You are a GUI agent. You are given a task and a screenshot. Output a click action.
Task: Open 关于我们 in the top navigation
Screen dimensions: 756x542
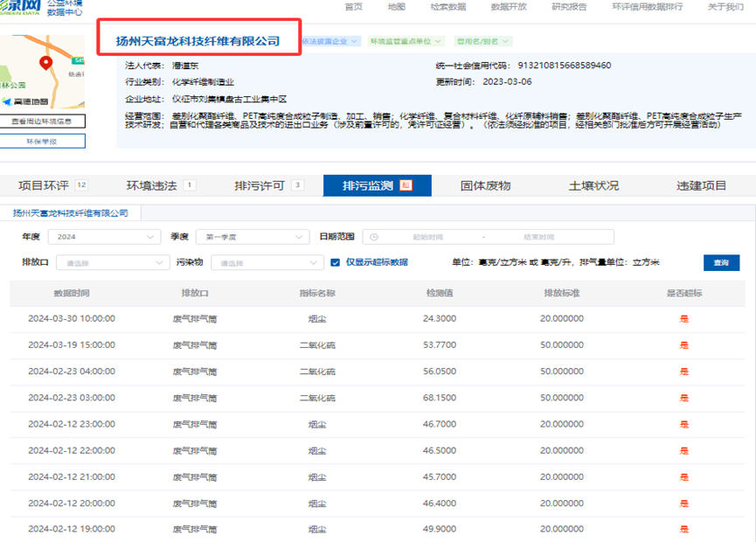(x=725, y=7)
